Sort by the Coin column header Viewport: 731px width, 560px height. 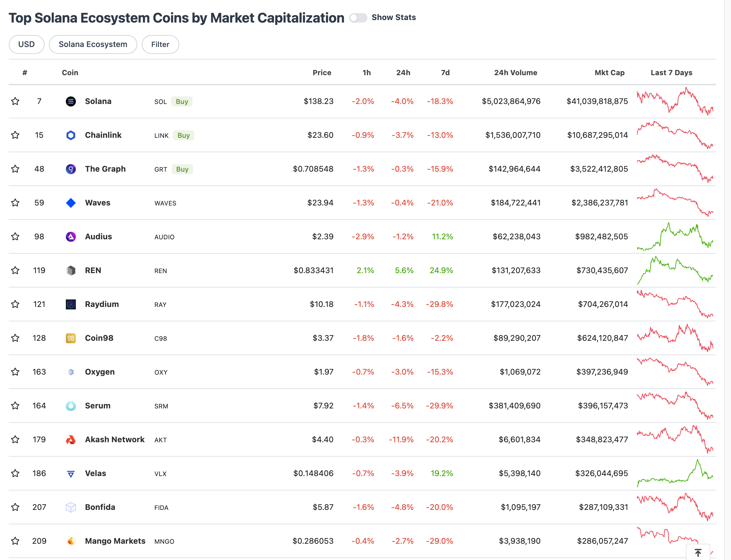pyautogui.click(x=70, y=73)
